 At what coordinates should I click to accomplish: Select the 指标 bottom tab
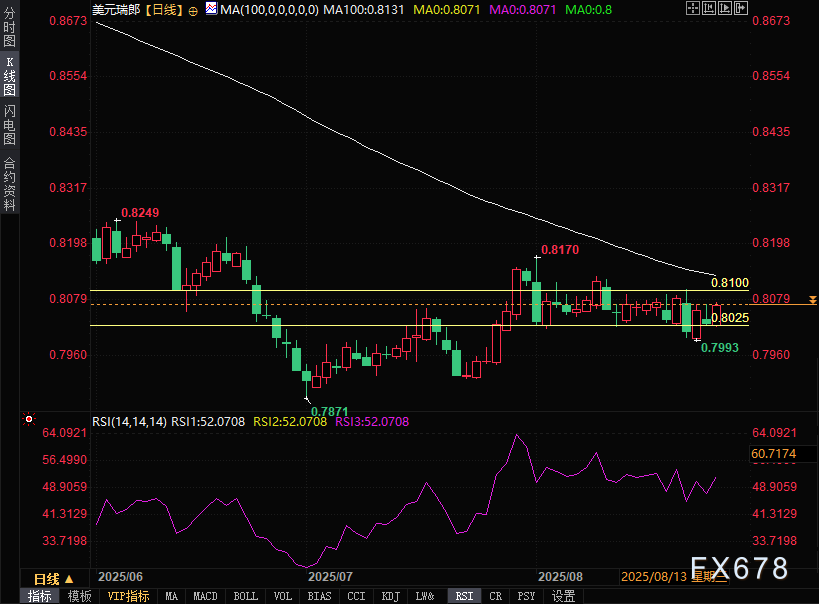[x=40, y=596]
